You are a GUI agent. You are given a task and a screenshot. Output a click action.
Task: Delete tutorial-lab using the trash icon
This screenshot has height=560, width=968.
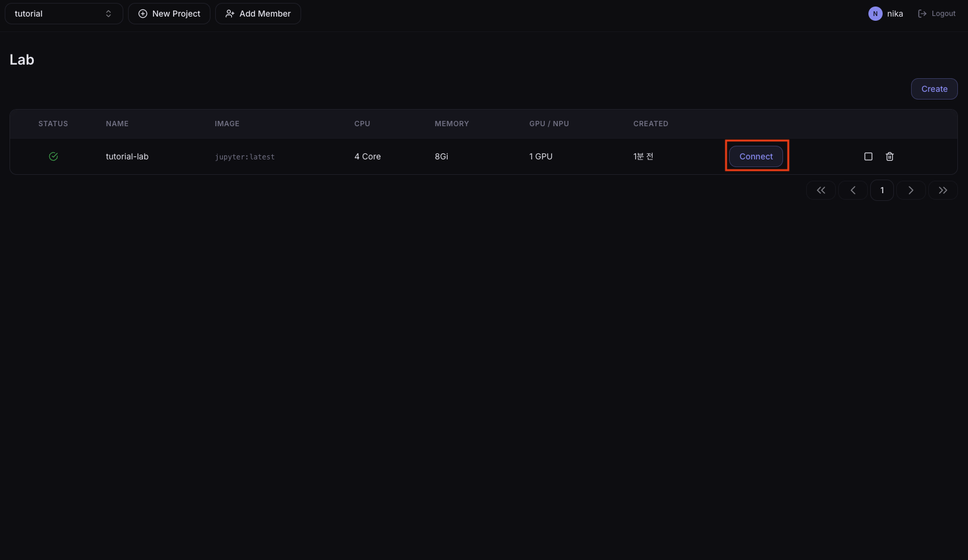point(890,156)
